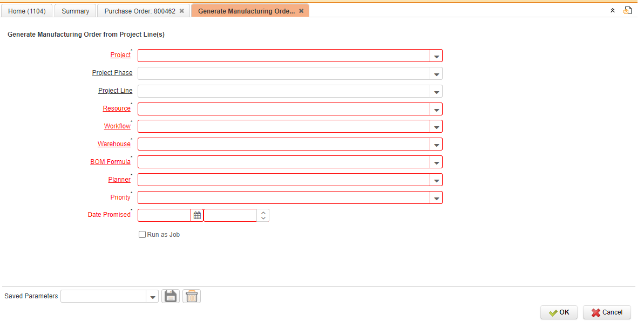Enable the Run as Job checkbox
Screen dimensions: 644x328
click(142, 235)
